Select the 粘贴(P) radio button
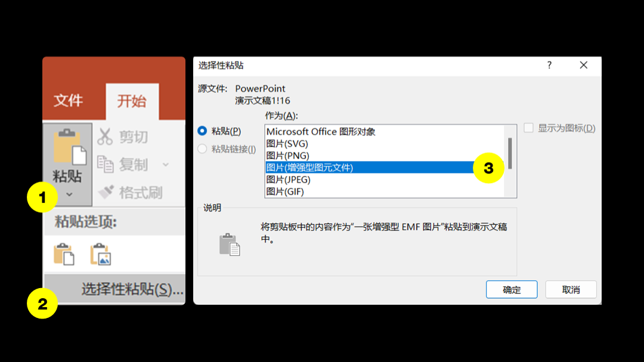 [x=202, y=131]
